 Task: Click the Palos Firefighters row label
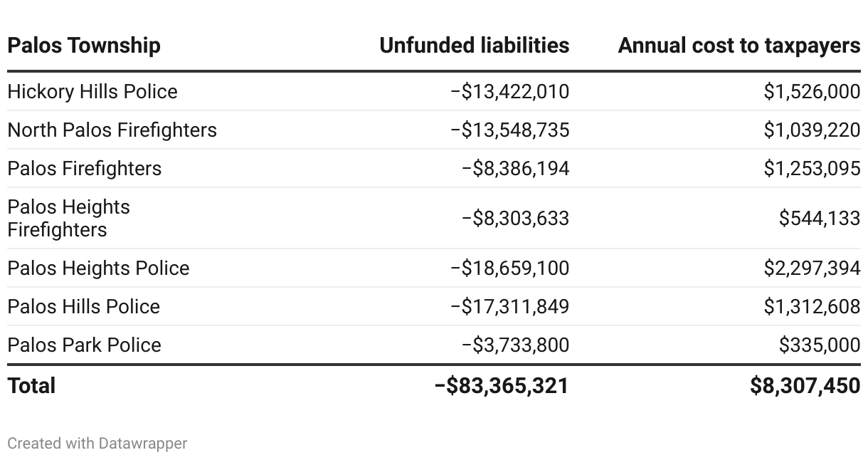click(x=84, y=168)
